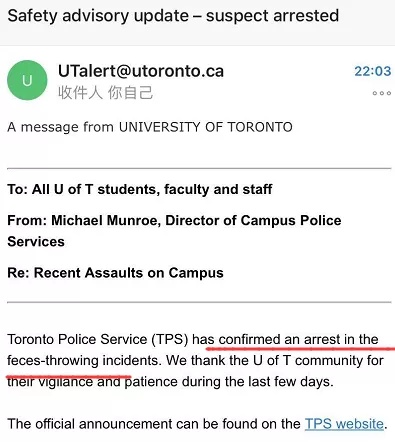
Task: Tap the green U sender avatar
Action: [27, 80]
